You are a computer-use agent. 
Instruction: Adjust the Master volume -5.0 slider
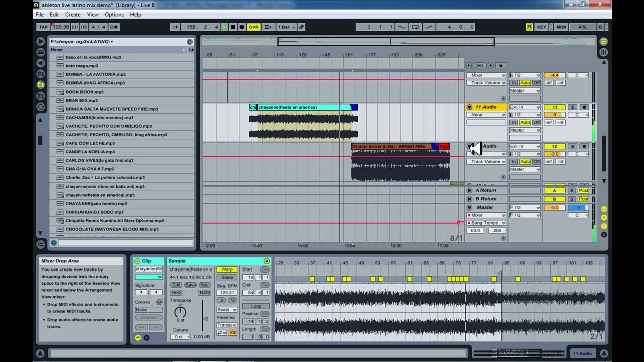pos(554,207)
